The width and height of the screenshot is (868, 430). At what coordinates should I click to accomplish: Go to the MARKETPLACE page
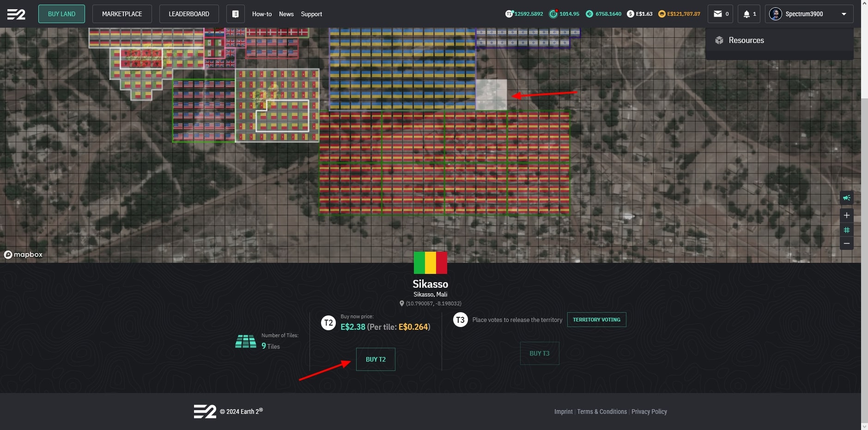[122, 14]
